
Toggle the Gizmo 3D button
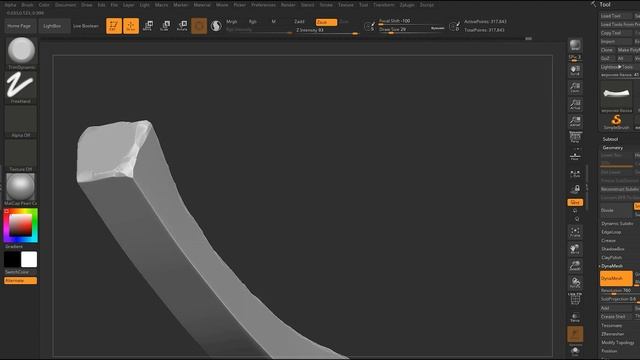pos(199,26)
